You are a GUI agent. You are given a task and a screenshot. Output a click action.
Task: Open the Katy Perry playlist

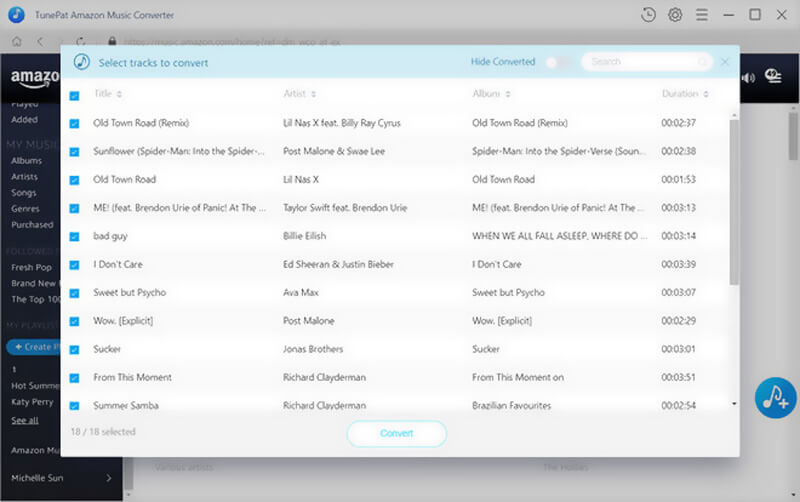[x=32, y=402]
